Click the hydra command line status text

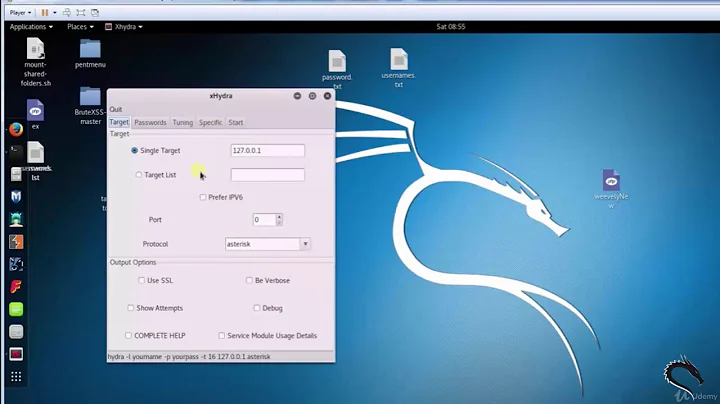pyautogui.click(x=189, y=356)
